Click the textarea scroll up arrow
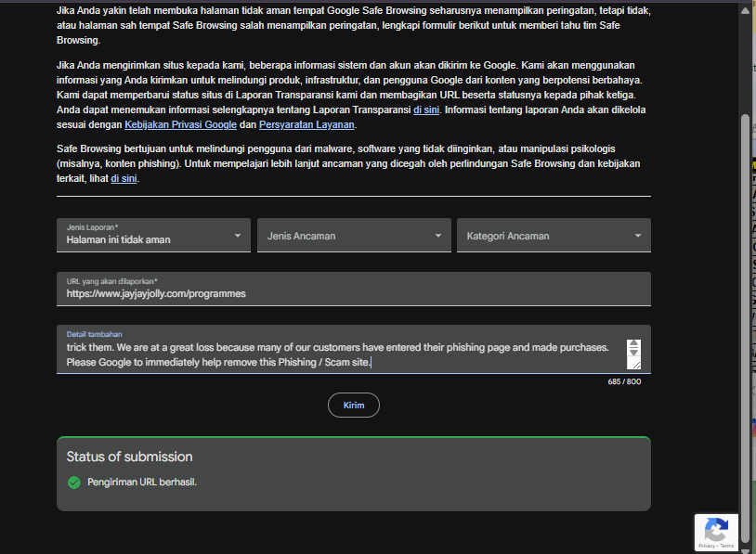 [633, 344]
